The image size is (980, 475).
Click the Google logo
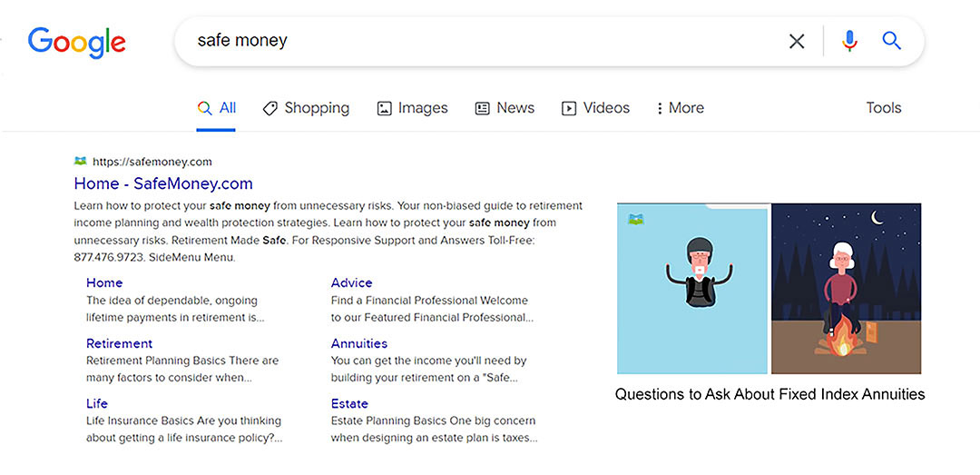point(77,42)
